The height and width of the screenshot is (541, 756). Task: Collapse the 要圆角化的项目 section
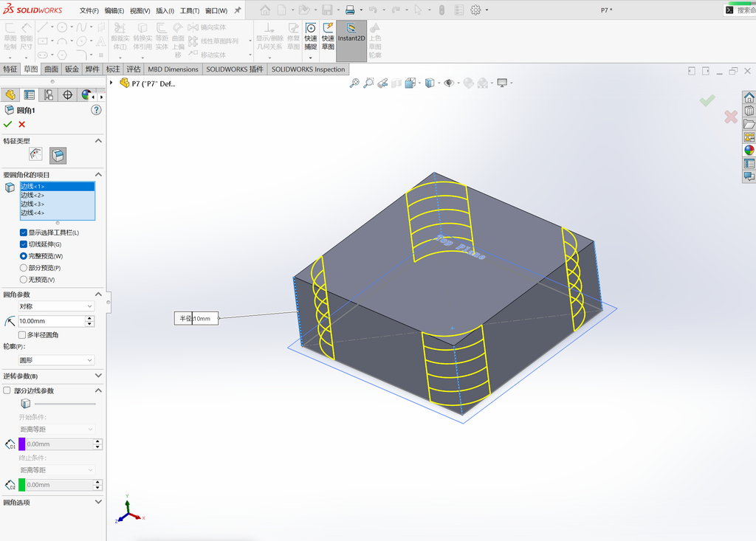tap(98, 174)
